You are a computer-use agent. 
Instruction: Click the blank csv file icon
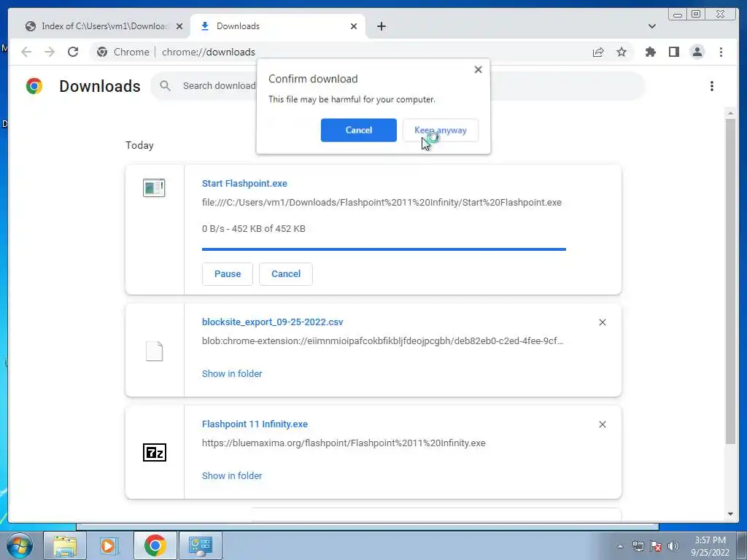pyautogui.click(x=154, y=351)
